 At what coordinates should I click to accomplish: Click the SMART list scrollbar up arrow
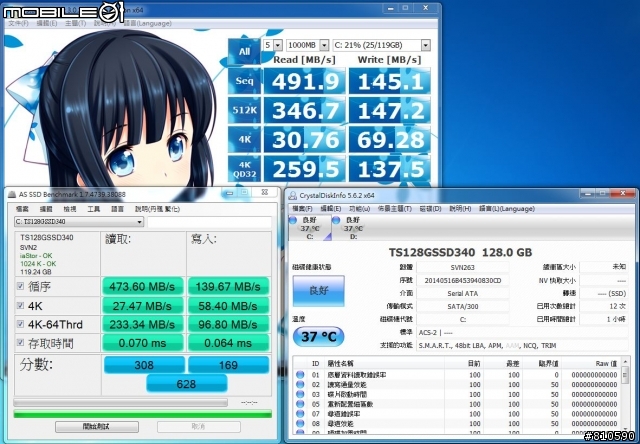tap(625, 363)
